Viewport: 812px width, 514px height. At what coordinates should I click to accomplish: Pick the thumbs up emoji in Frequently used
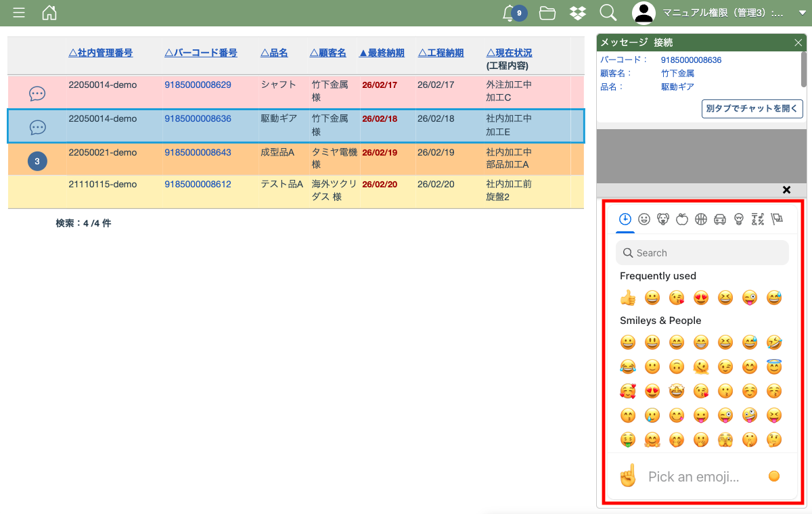click(628, 298)
